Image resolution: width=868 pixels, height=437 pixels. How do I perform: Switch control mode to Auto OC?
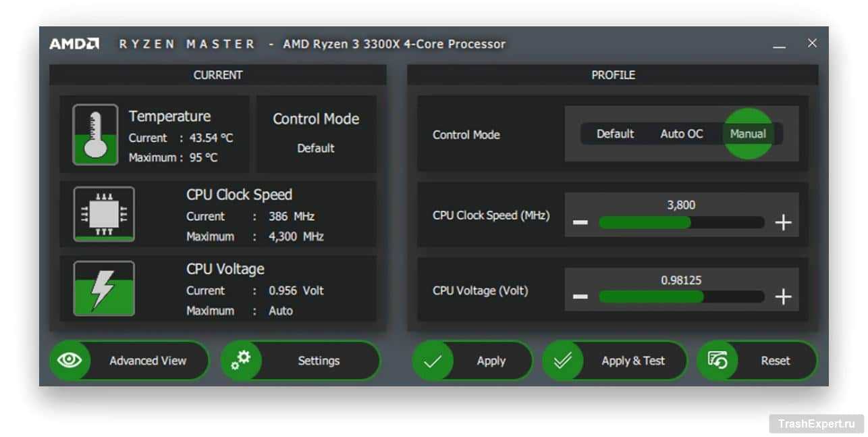681,134
